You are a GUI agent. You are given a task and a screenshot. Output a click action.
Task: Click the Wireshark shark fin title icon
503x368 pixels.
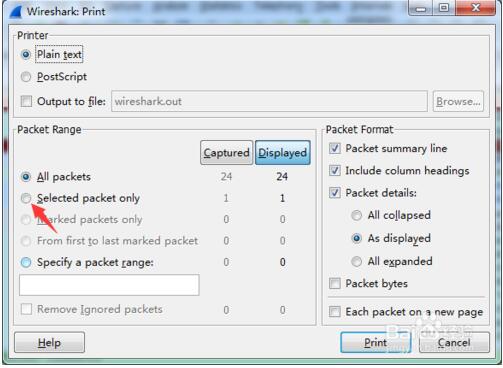point(16,11)
